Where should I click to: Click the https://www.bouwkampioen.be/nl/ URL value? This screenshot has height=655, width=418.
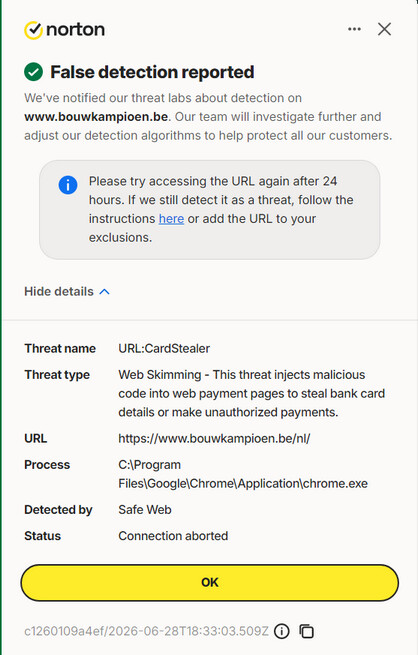click(x=214, y=439)
